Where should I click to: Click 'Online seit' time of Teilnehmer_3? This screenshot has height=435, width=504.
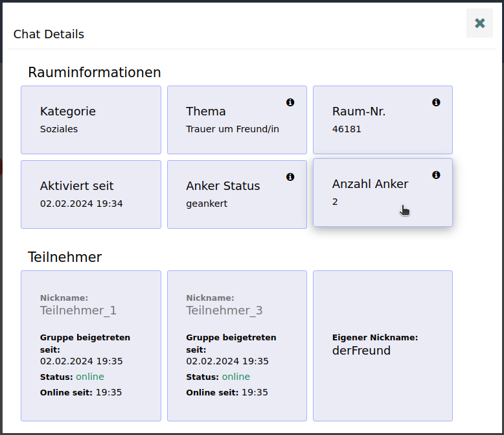[255, 392]
